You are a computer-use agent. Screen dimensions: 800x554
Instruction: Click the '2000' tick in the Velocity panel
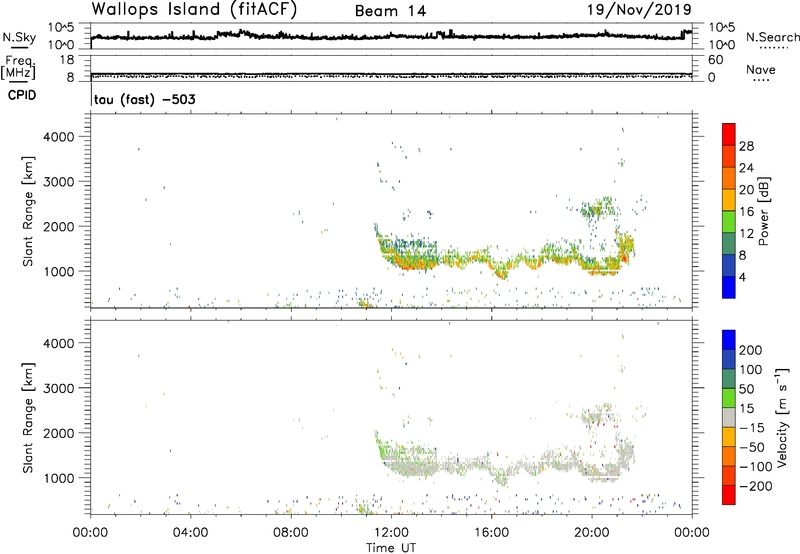point(58,433)
